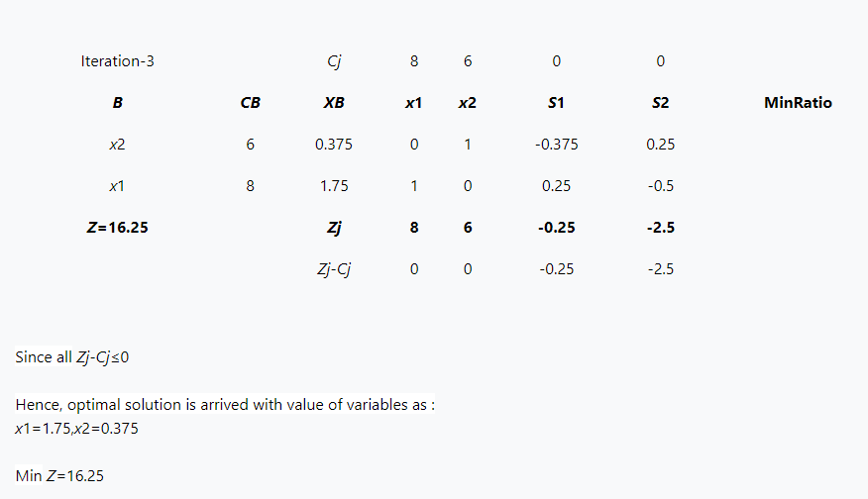Select the Zj-Cj row label in table

tap(334, 269)
